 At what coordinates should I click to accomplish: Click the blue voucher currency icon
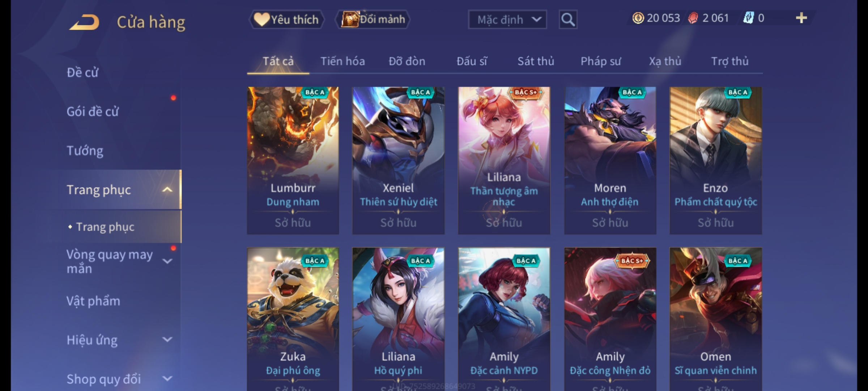click(x=748, y=18)
